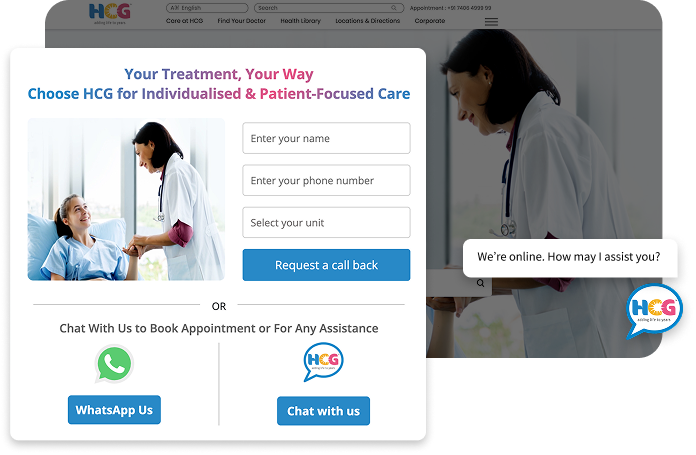
Task: Focus the Enter your phone number field
Action: pos(326,180)
